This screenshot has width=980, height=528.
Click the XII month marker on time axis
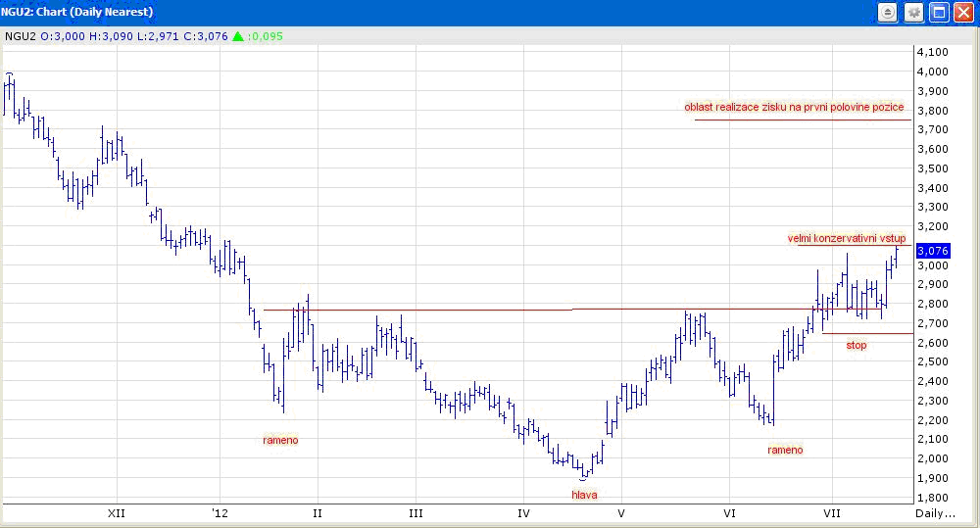point(117,512)
